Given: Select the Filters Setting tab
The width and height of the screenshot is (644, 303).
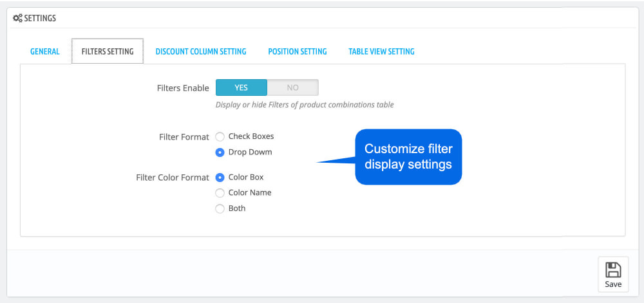Looking at the screenshot, I should pos(108,51).
